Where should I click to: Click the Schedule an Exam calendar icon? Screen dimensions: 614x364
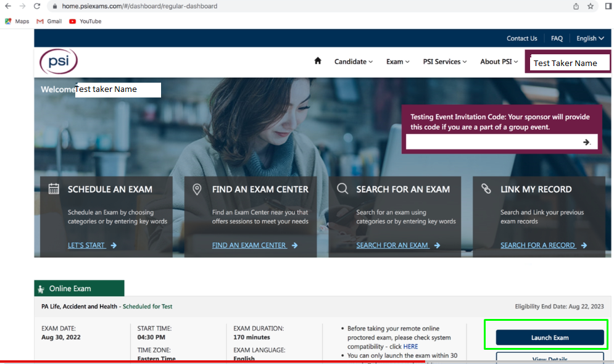coord(53,189)
